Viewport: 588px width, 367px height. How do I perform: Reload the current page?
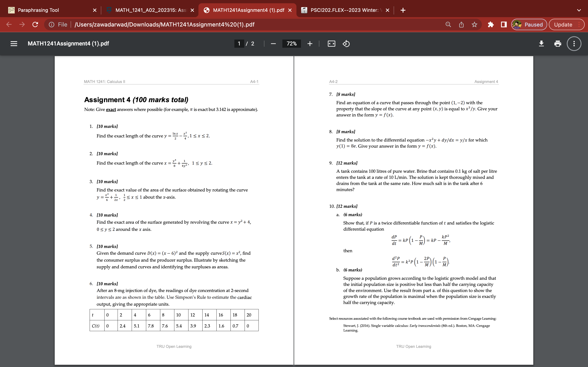point(35,24)
